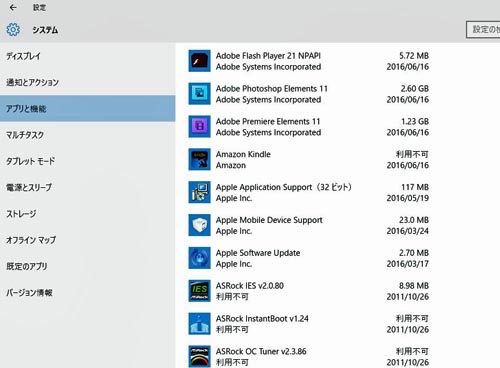Click the 5.72 MB size value
The image size is (500, 368).
click(414, 56)
